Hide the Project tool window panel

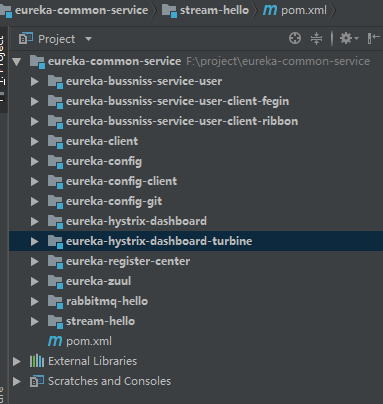(373, 38)
